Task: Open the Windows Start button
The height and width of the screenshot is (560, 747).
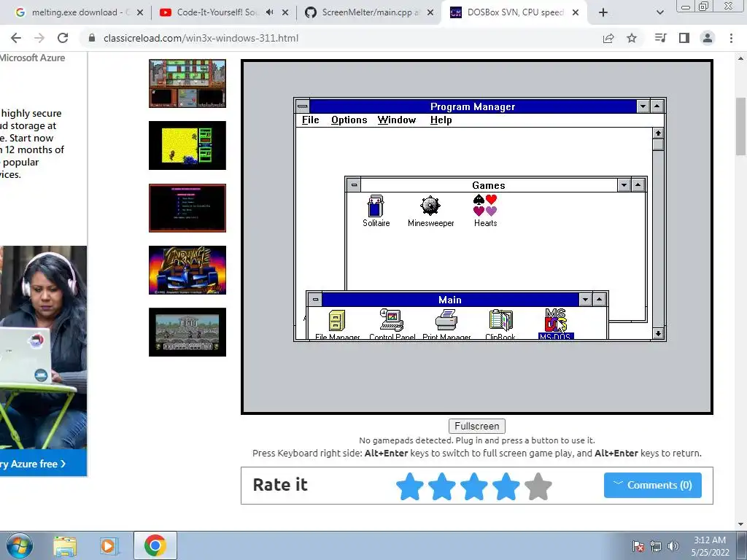Action: pos(20,545)
